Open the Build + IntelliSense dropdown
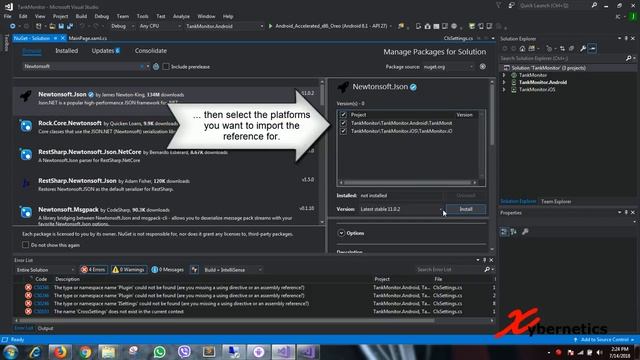 pos(232,270)
